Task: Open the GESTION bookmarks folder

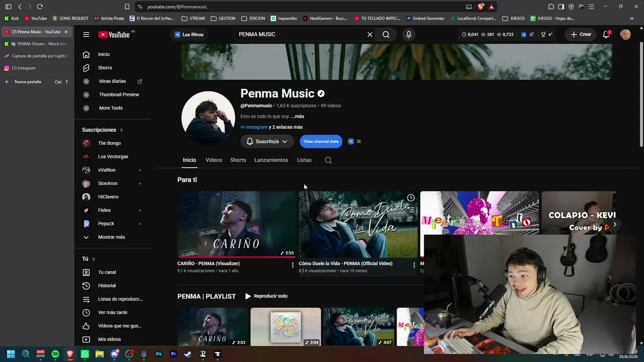Action: [x=223, y=19]
